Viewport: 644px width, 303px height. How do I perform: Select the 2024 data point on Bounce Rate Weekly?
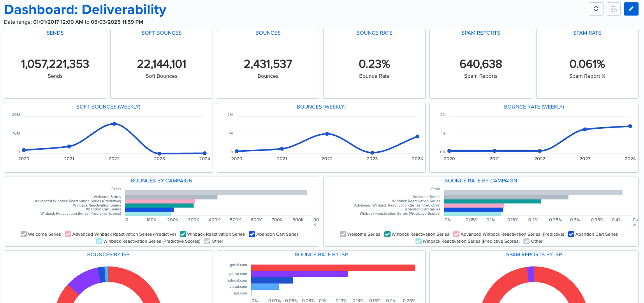click(630, 126)
